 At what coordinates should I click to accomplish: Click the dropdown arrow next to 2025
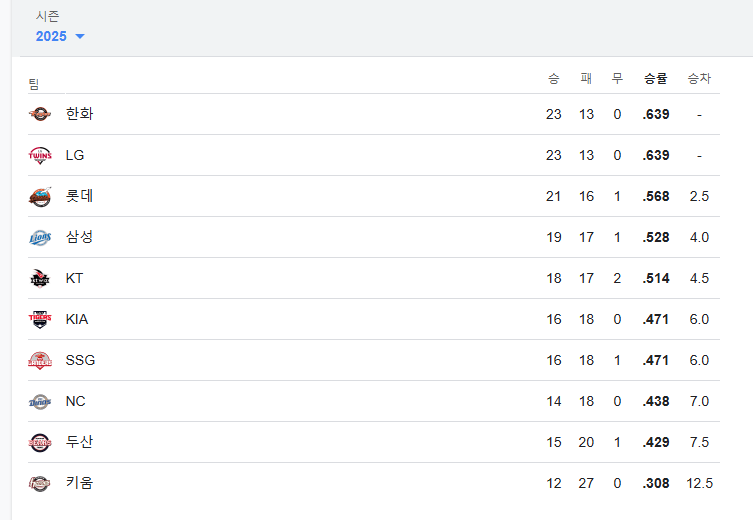[x=80, y=37]
